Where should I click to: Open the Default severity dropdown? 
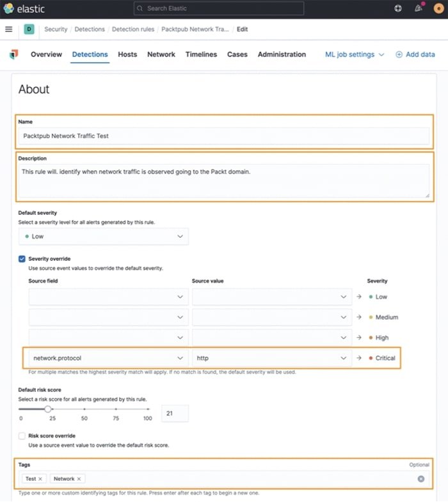pyautogui.click(x=104, y=237)
